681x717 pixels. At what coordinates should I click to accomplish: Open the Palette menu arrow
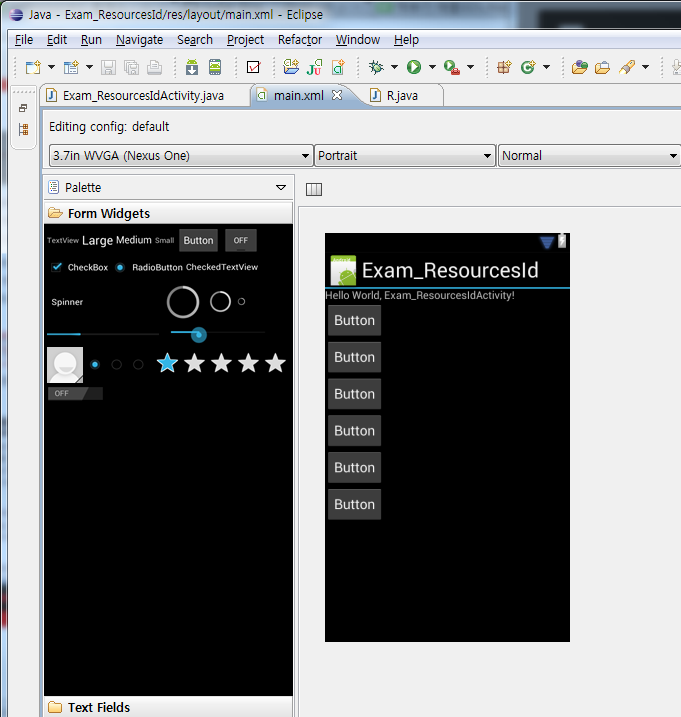pos(281,187)
